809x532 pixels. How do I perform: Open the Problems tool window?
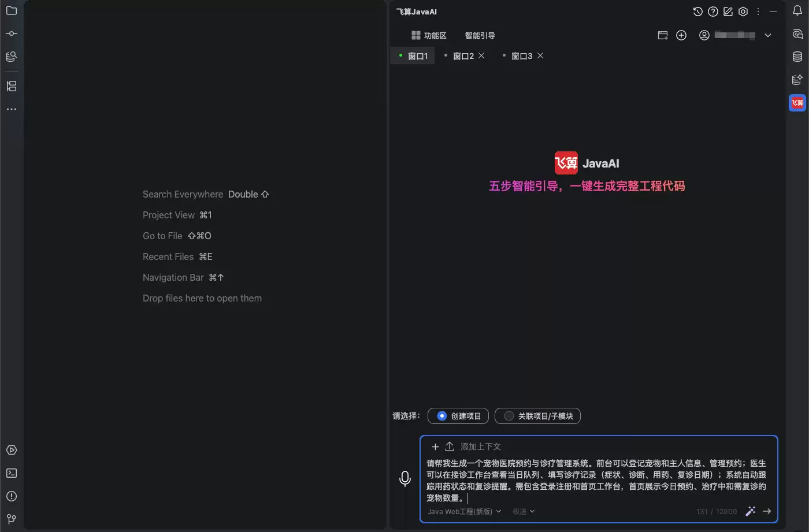12,496
